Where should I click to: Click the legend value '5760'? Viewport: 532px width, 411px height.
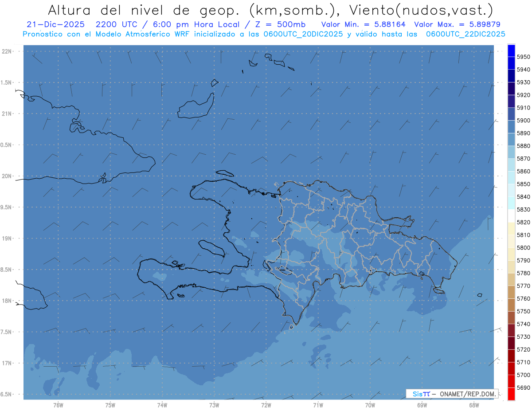(x=524, y=298)
